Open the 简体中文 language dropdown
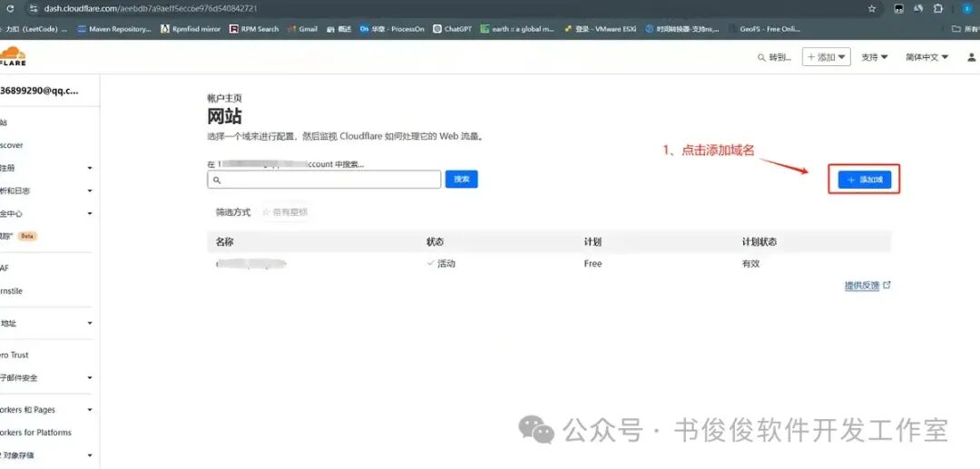 [x=926, y=57]
